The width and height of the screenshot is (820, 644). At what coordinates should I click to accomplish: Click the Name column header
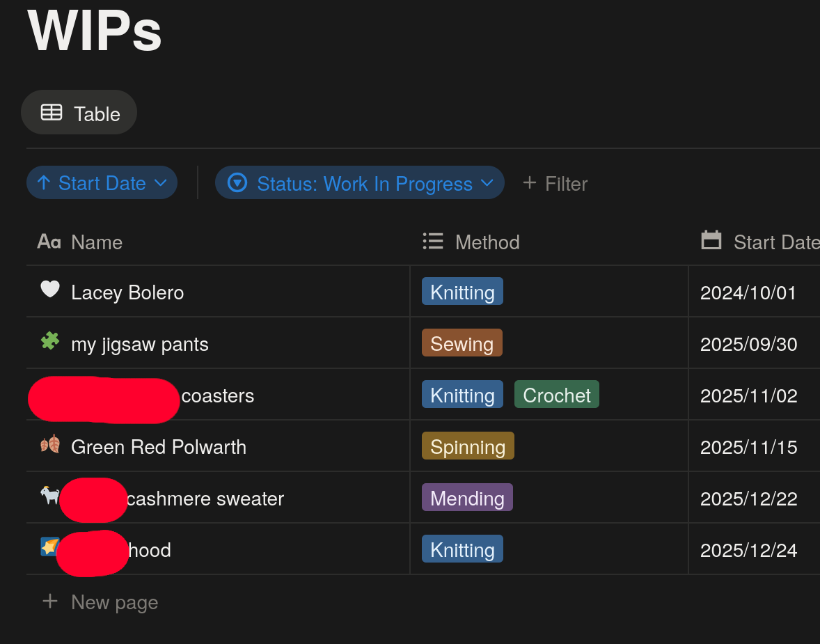(96, 242)
